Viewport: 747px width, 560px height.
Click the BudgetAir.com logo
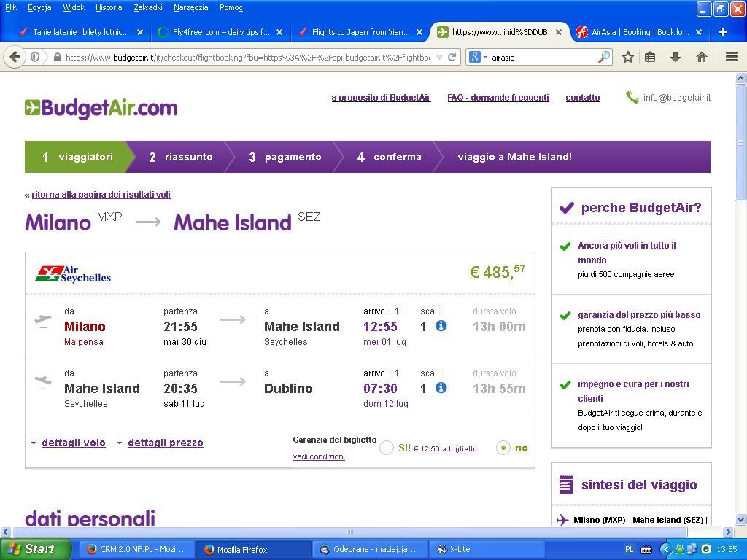point(101,109)
